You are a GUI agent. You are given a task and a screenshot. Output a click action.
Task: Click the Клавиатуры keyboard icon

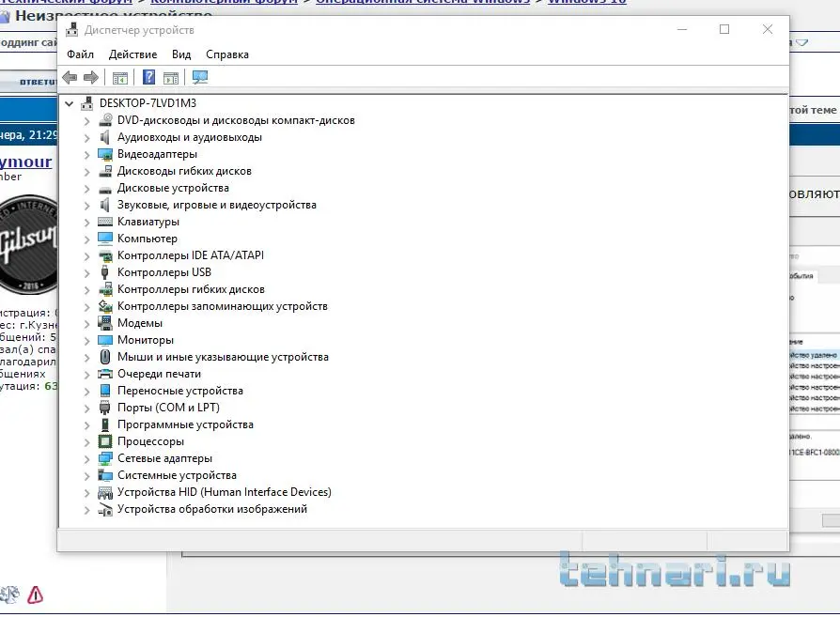(x=105, y=222)
